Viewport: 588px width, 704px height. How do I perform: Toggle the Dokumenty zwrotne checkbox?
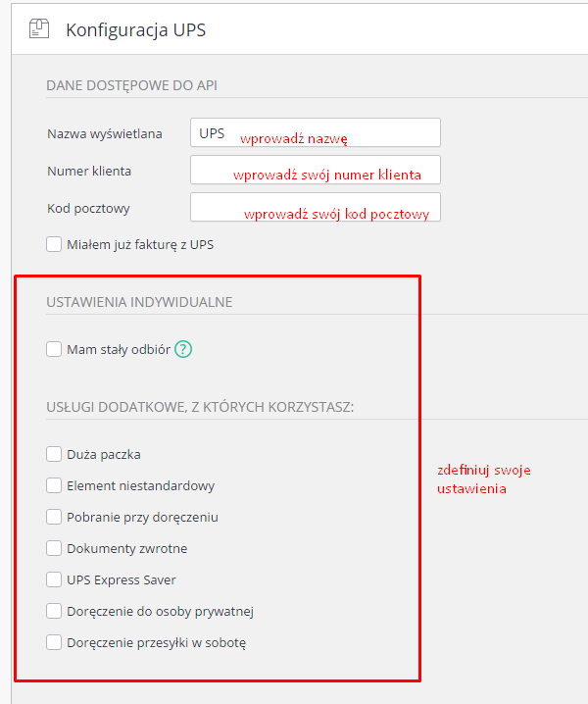(54, 548)
